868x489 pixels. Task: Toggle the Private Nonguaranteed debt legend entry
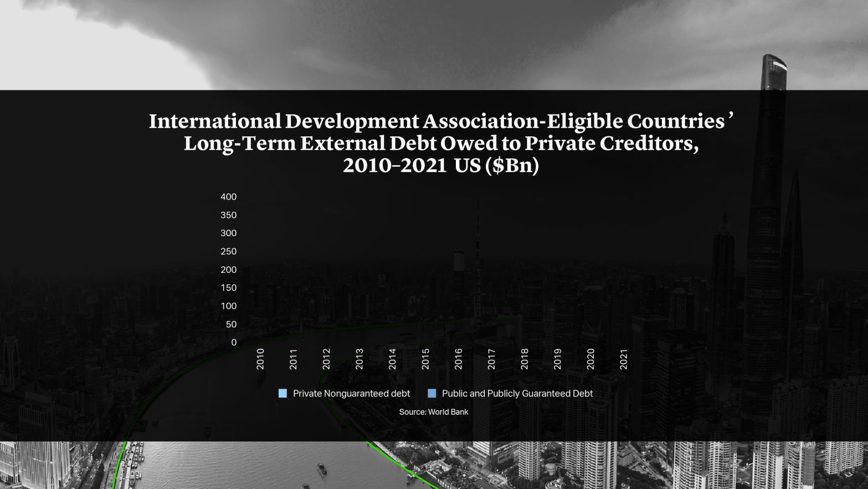point(352,393)
